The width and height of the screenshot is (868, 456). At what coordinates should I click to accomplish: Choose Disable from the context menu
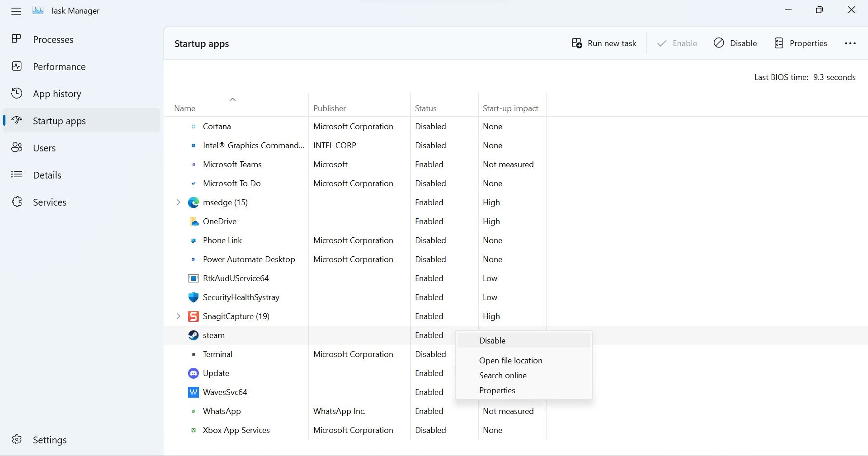click(492, 341)
